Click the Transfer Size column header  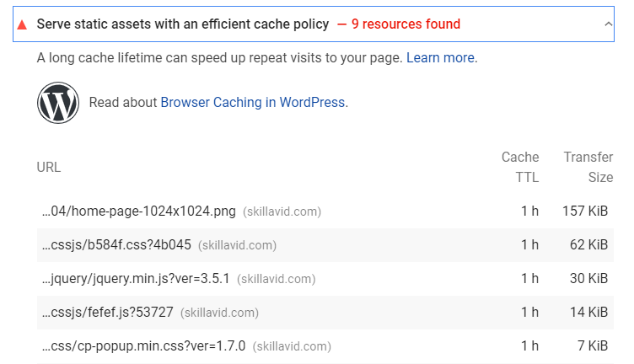coord(588,167)
